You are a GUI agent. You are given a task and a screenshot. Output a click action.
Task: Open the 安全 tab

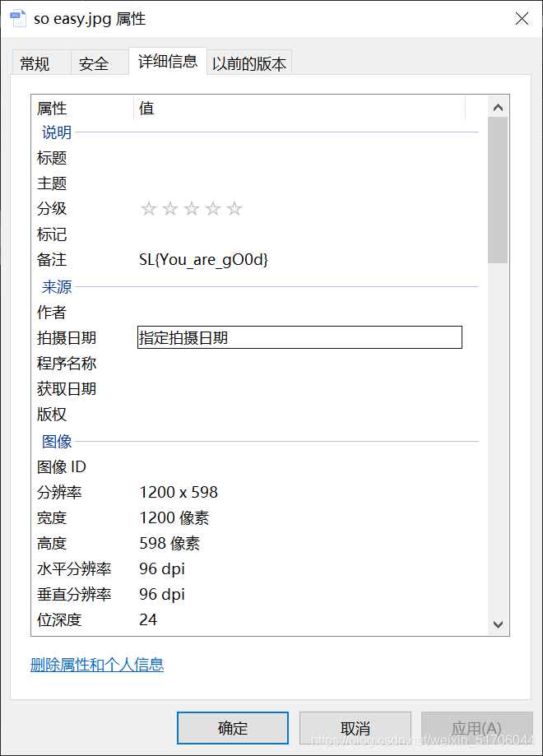(100, 63)
